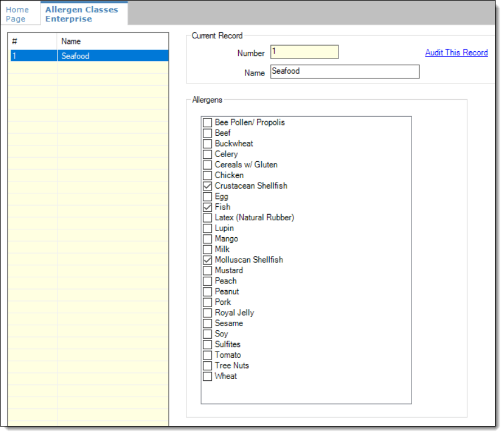Check the Celery allergen box

[207, 154]
